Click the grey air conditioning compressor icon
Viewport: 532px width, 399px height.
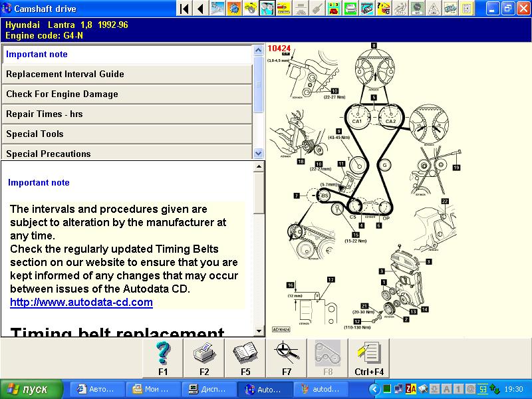click(417, 8)
